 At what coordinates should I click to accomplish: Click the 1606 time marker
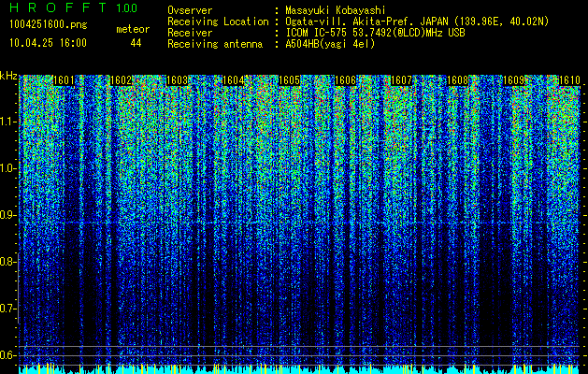(x=345, y=80)
